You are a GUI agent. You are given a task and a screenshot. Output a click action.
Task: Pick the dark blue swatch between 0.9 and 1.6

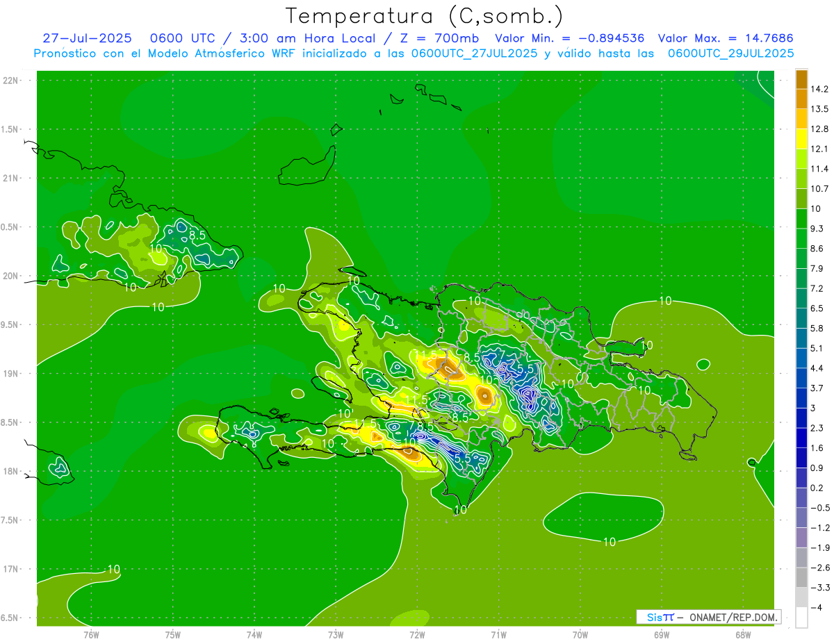[x=801, y=458]
